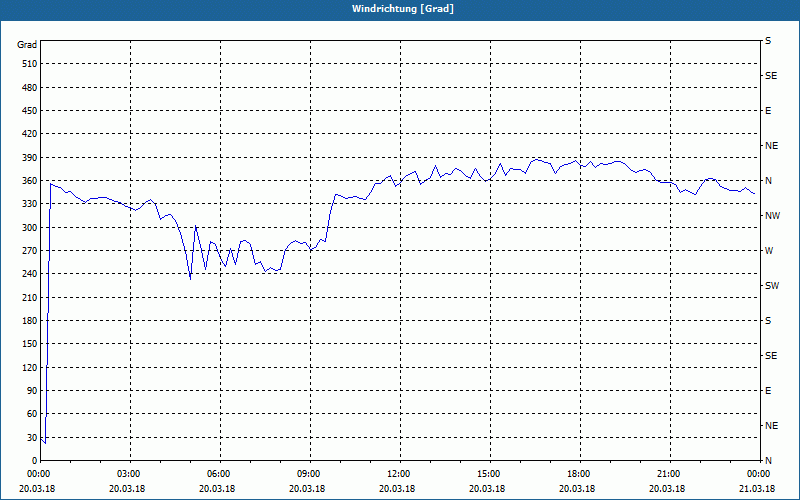Select the 06:00 time label
Screen dimensions: 800x500
coord(220,474)
